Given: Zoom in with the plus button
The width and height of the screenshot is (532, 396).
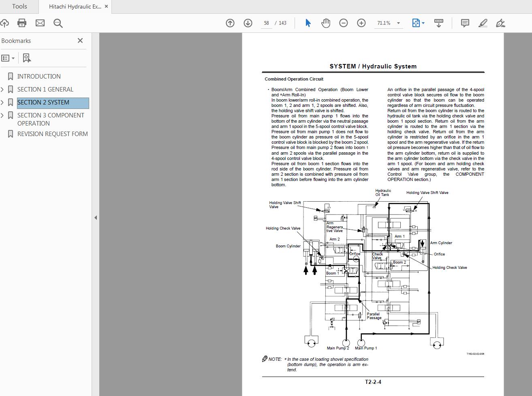Looking at the screenshot, I should click(x=361, y=23).
